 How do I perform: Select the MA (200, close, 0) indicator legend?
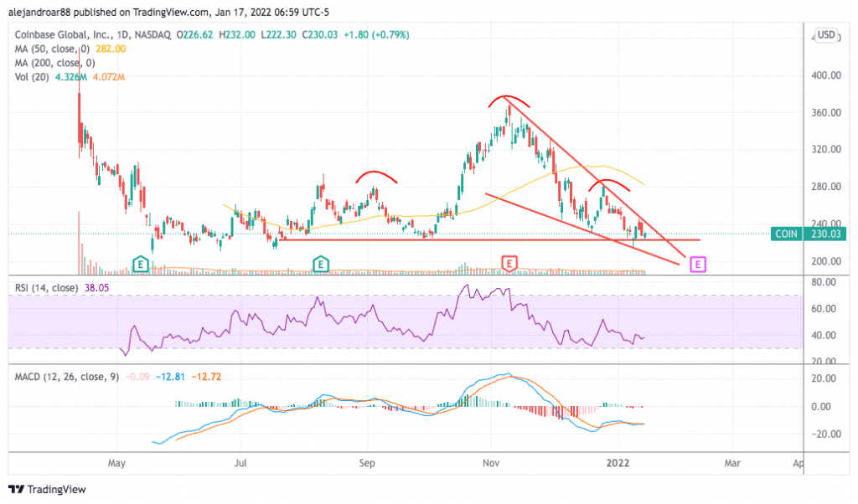pos(54,63)
